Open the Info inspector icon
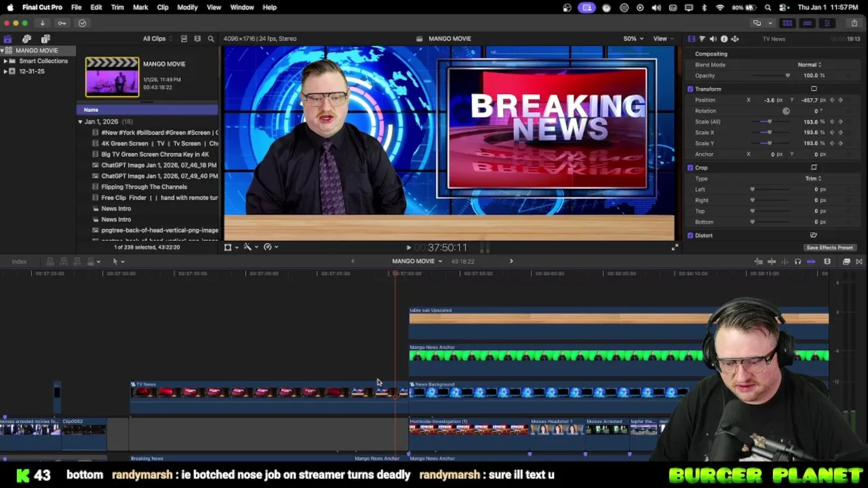 click(724, 39)
